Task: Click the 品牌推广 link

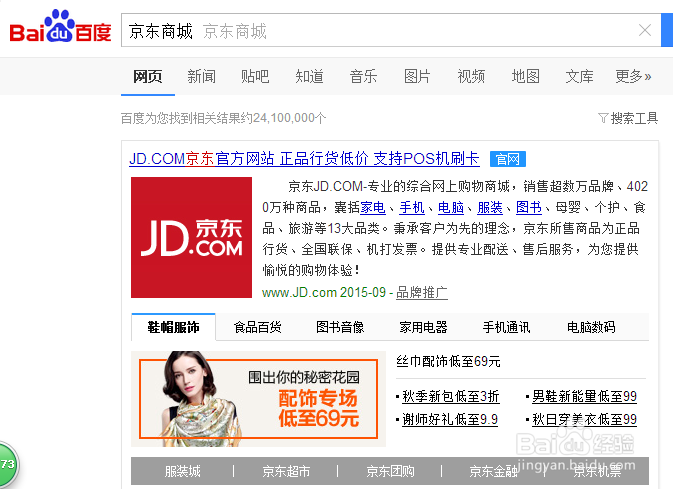Action: pos(421,292)
